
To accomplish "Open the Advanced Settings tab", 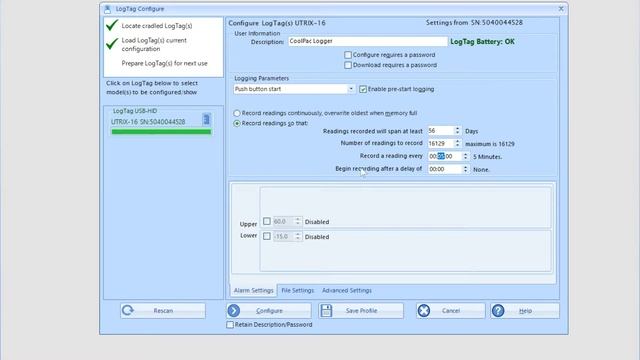I will [347, 290].
